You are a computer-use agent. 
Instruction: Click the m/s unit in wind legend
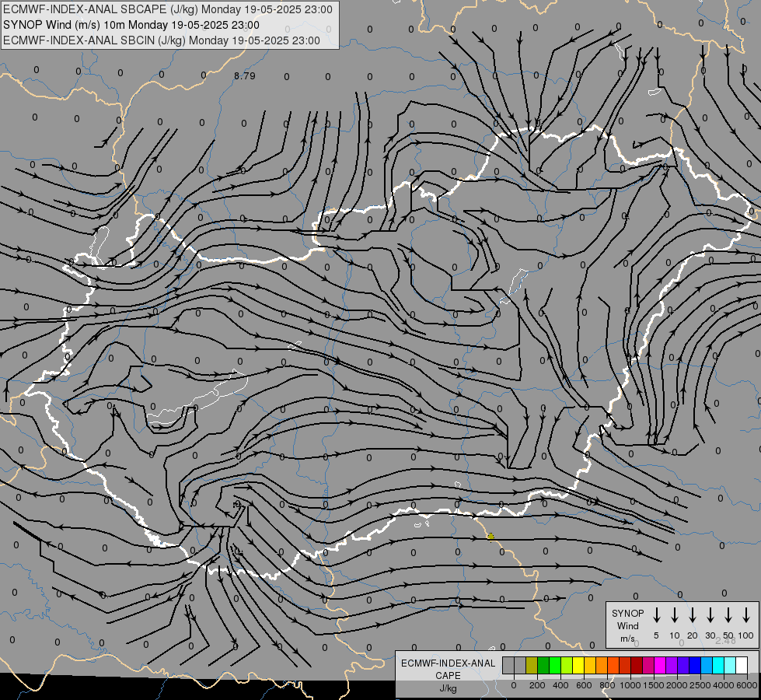point(627,639)
